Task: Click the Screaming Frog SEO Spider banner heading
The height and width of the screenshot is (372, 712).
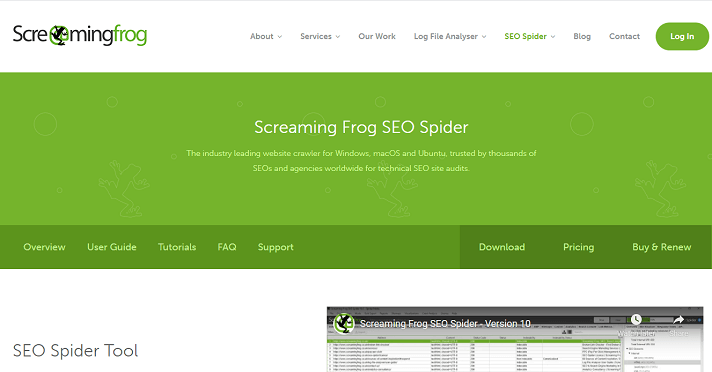Action: click(361, 127)
